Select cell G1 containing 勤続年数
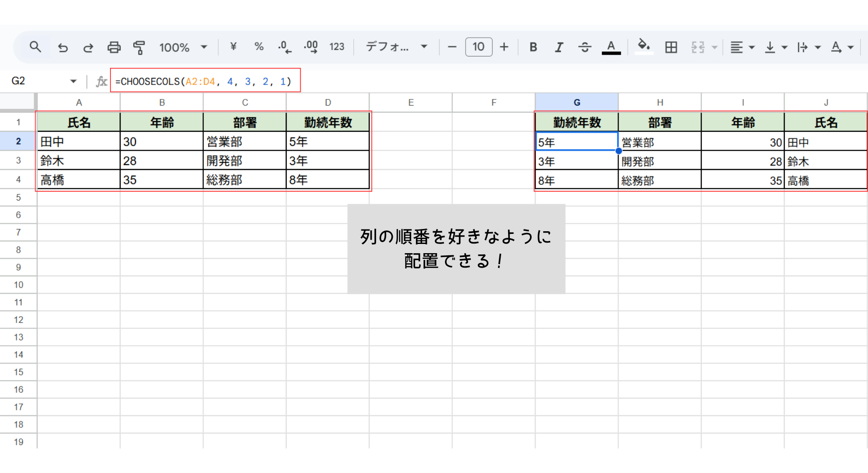This screenshot has width=868, height=473. click(577, 122)
